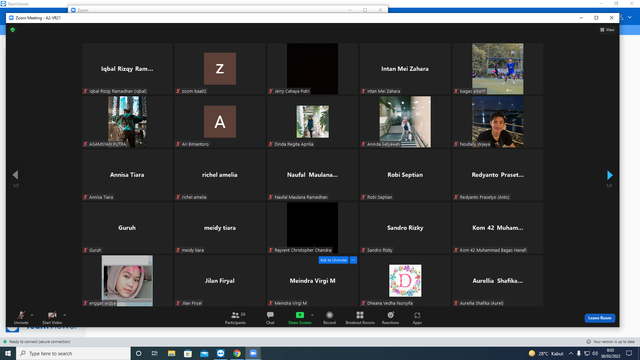Select Aninda Setyawati's photo tile
This screenshot has height=360, width=640.
click(x=405, y=122)
